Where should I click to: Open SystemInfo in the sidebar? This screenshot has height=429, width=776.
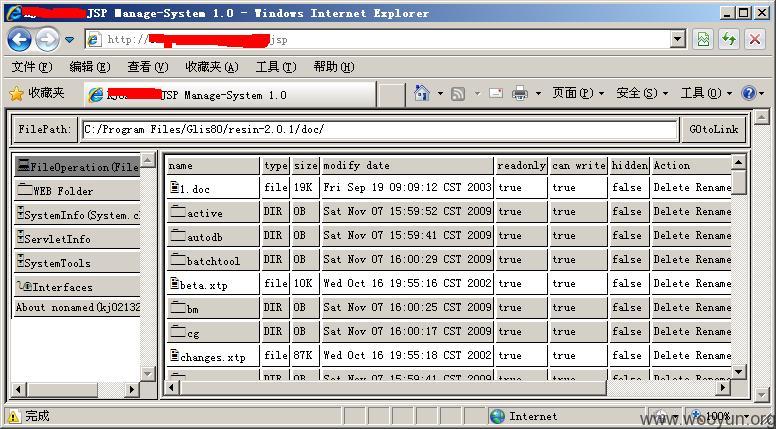[77, 214]
